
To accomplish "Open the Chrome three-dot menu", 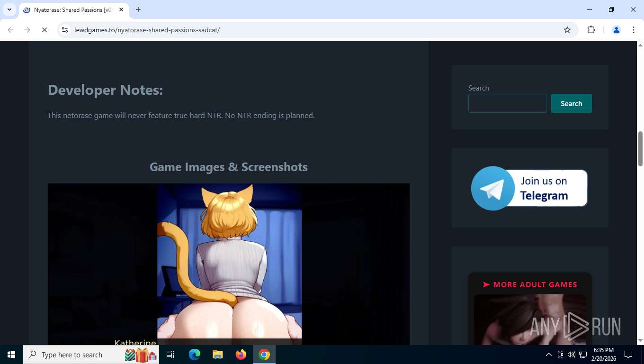I will [634, 30].
